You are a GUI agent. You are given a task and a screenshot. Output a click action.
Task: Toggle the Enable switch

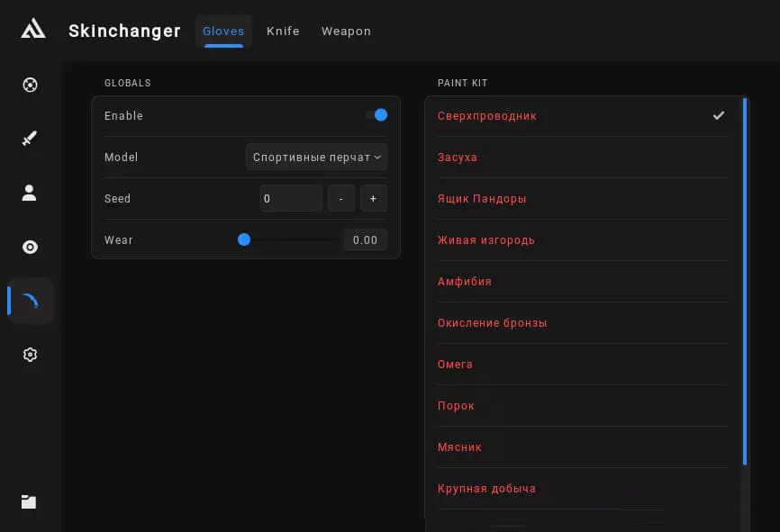point(376,115)
